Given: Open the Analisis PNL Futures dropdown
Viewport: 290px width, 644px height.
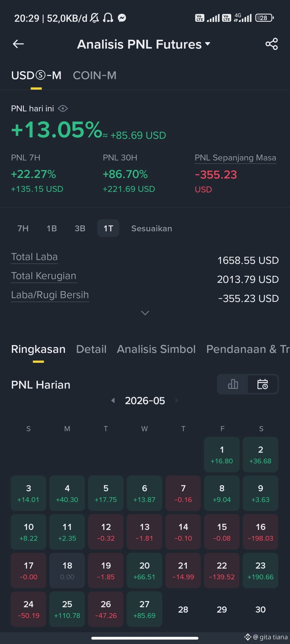Looking at the screenshot, I should point(144,44).
